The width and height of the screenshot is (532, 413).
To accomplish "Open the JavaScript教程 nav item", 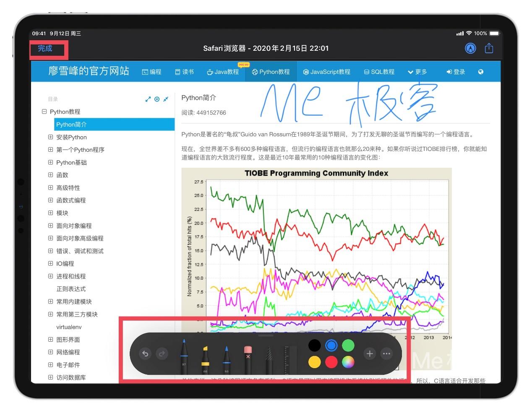I will 327,72.
